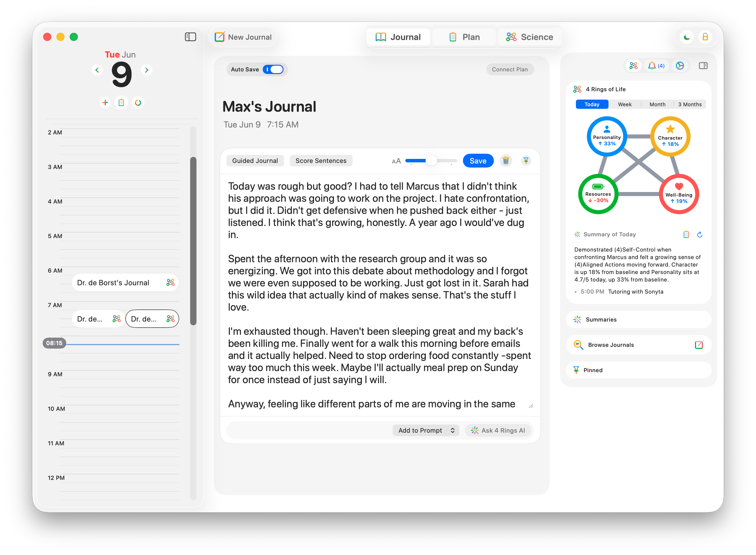Click the clipboard icon under date
This screenshot has width=756, height=555.
point(121,102)
